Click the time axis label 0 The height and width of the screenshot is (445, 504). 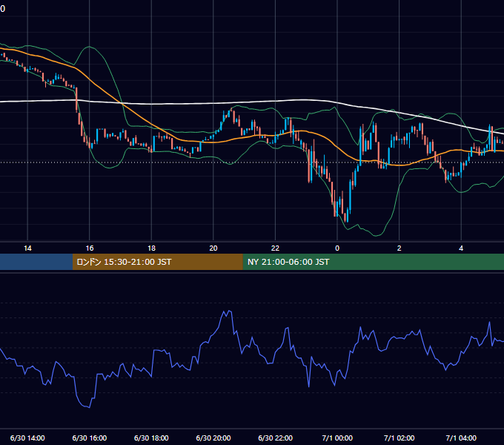coord(337,248)
